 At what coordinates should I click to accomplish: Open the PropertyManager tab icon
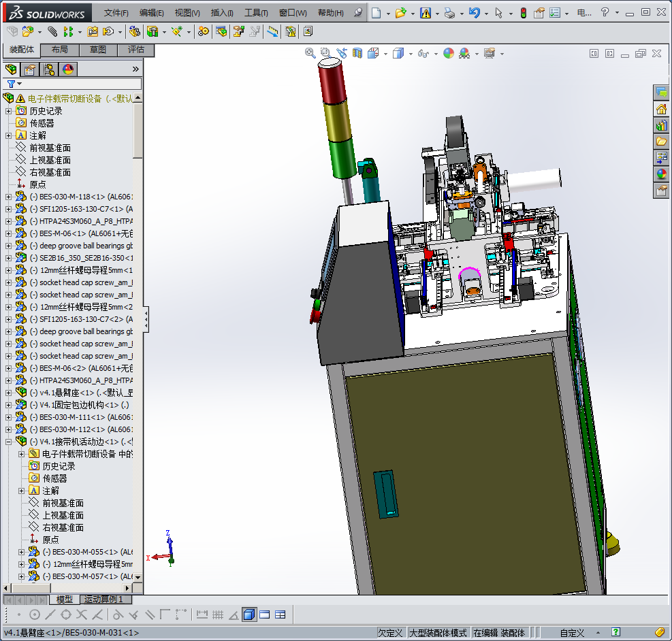click(29, 69)
